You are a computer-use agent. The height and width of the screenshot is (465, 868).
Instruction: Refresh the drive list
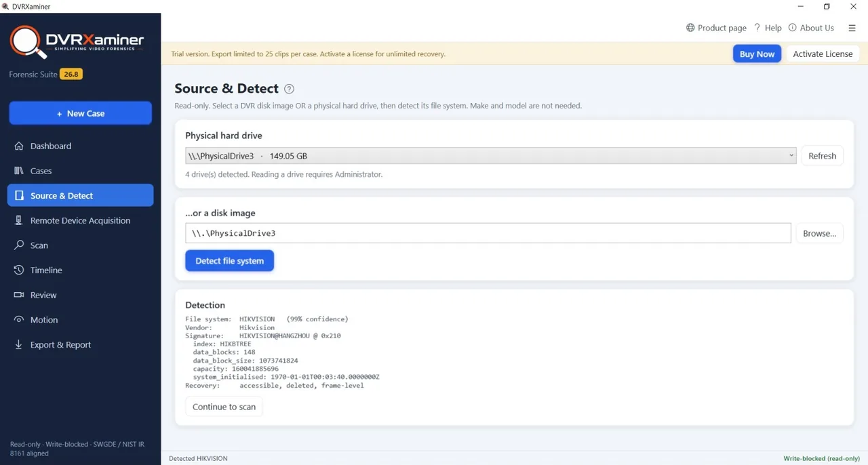pos(822,156)
